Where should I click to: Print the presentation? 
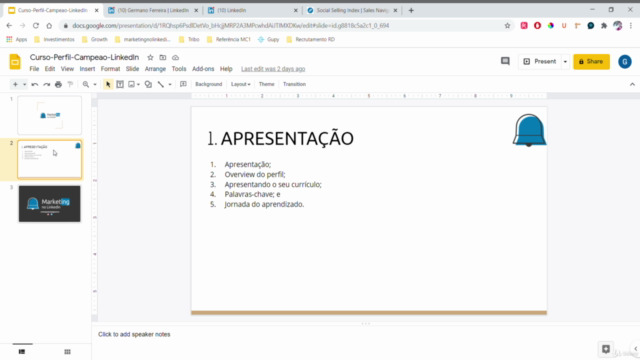(58, 84)
